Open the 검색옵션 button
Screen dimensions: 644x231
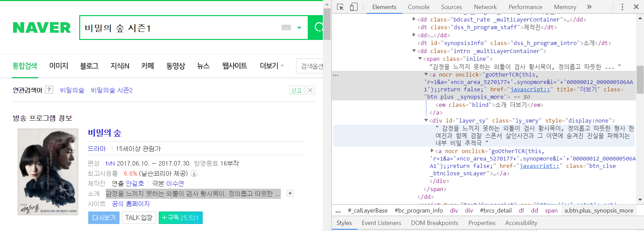(x=310, y=66)
